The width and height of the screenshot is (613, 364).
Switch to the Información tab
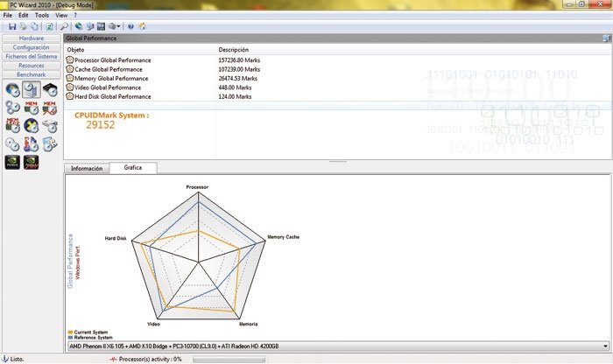tap(87, 169)
